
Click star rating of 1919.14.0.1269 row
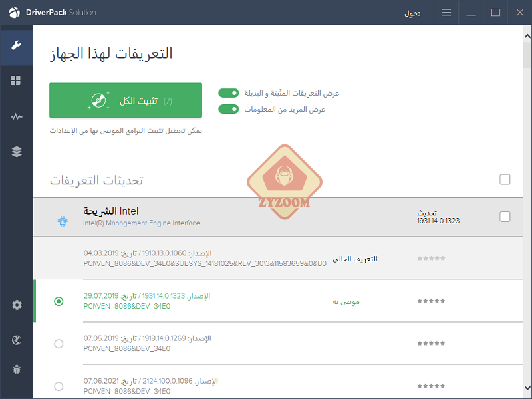click(431, 344)
